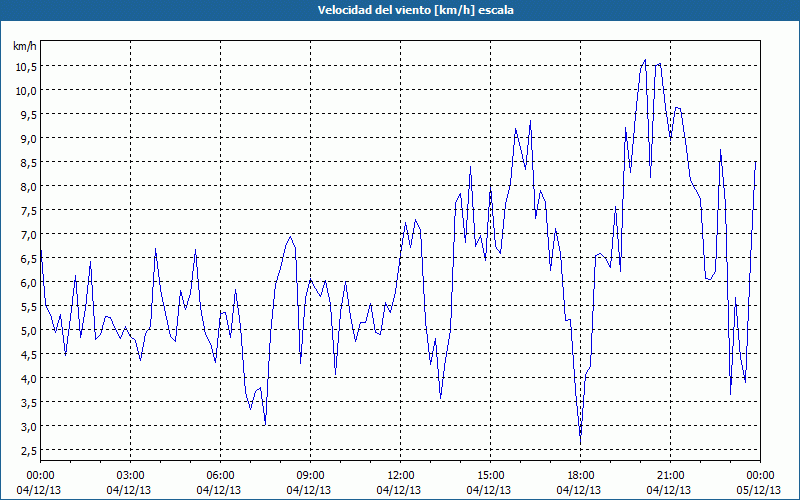
Task: Select the "10,5" y-axis value
Action: (26, 67)
